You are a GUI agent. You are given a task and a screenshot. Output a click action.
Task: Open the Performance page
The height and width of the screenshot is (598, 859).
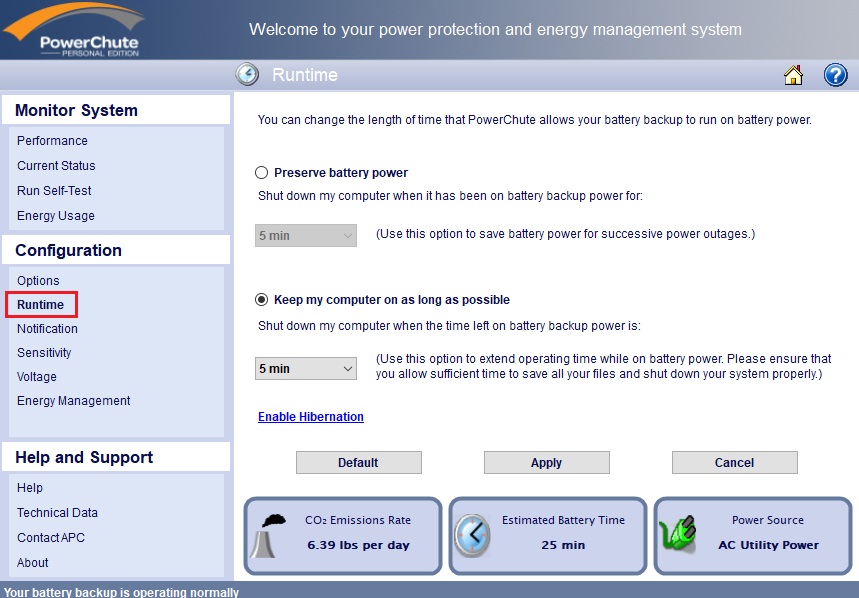(52, 141)
